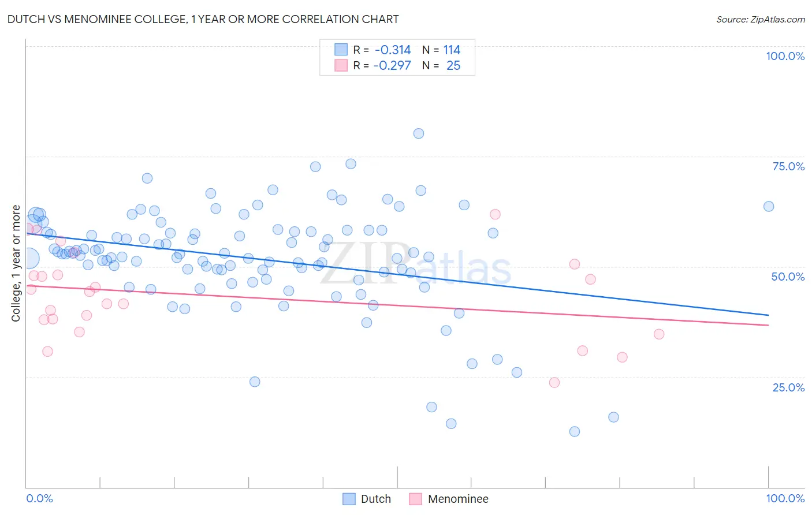The image size is (812, 515).
Task: Click the highest pink Menominee data point
Action: (495, 214)
